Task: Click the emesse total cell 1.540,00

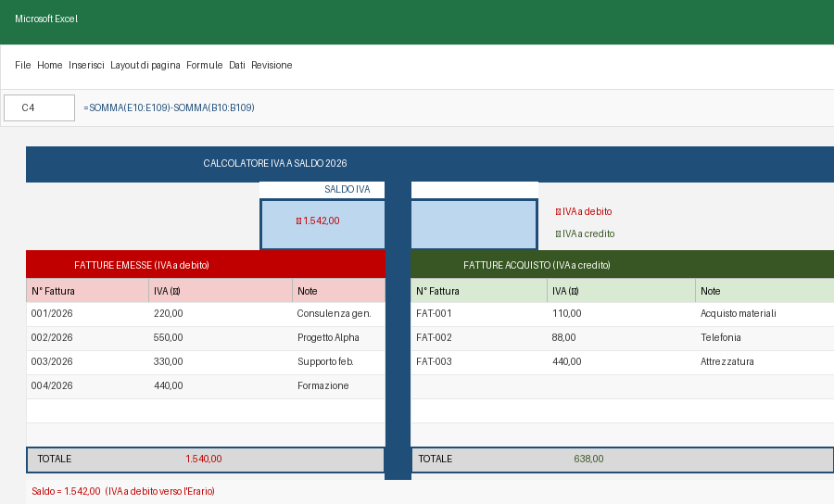Action: point(204,459)
